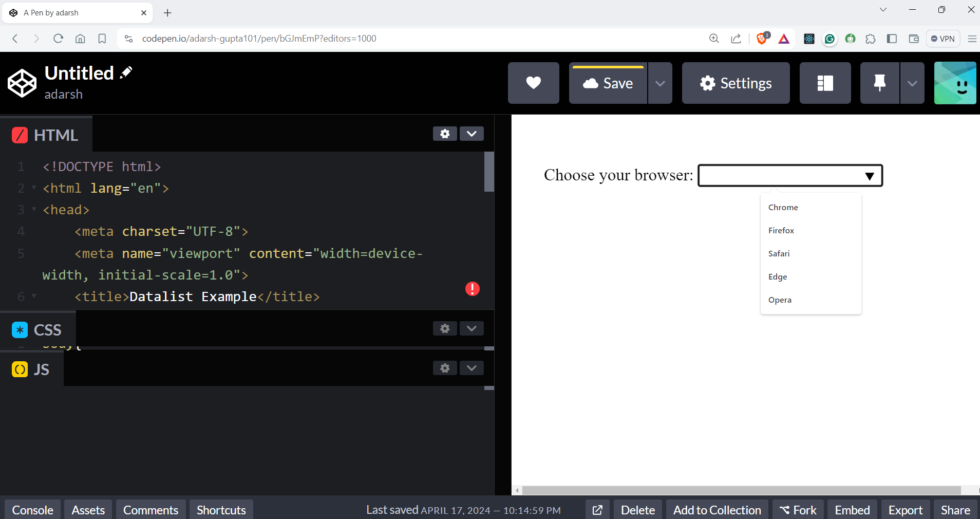Open the change view layout icon
This screenshot has width=980, height=519.
pyautogui.click(x=825, y=83)
